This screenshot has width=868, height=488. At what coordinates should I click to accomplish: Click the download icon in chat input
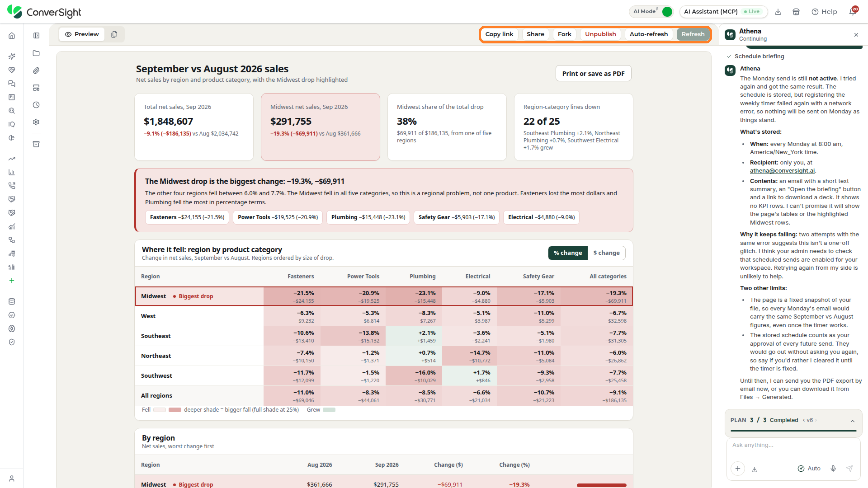coord(755,469)
